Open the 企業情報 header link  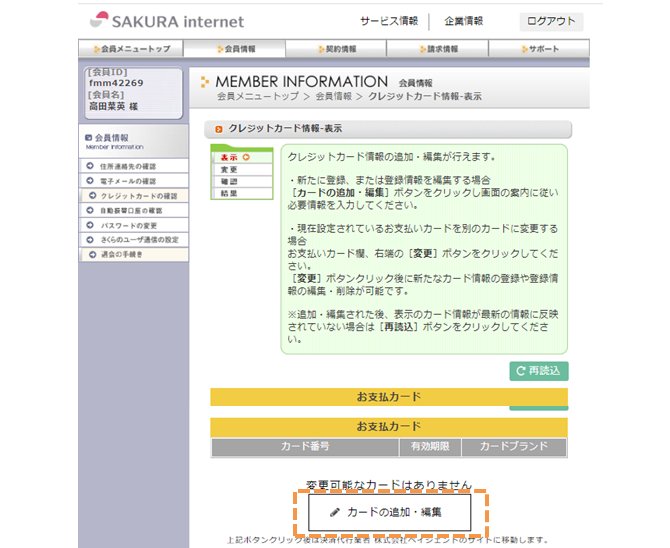[464, 21]
